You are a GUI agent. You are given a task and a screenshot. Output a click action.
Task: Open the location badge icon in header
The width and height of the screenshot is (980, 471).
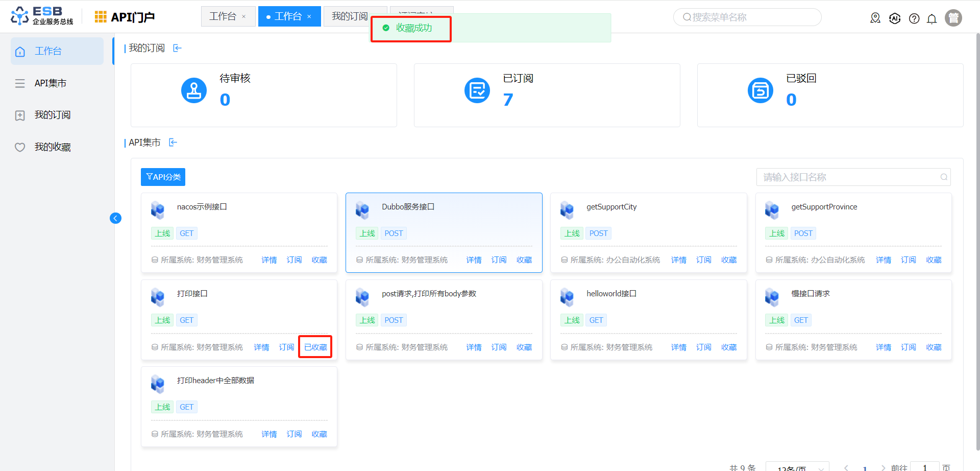[875, 18]
